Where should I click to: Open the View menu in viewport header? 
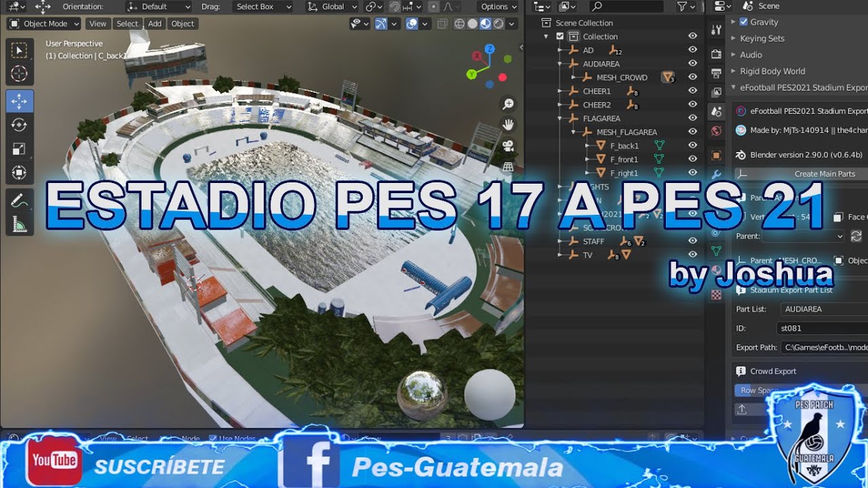(98, 24)
